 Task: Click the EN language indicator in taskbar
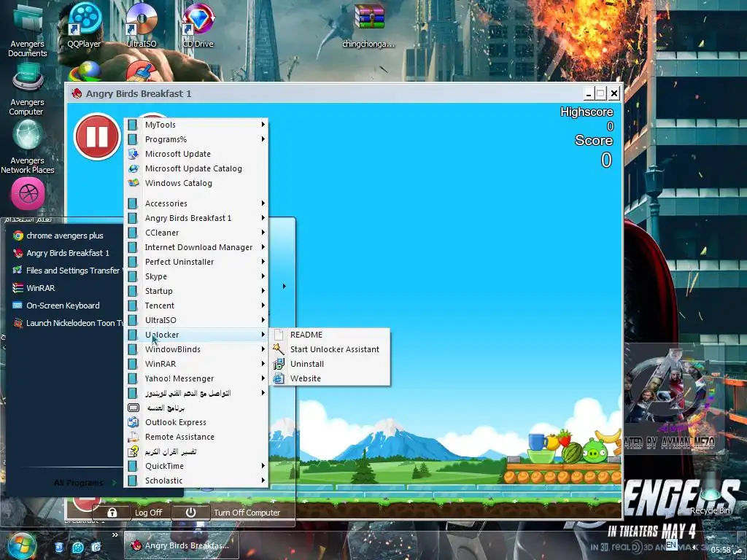(671, 545)
